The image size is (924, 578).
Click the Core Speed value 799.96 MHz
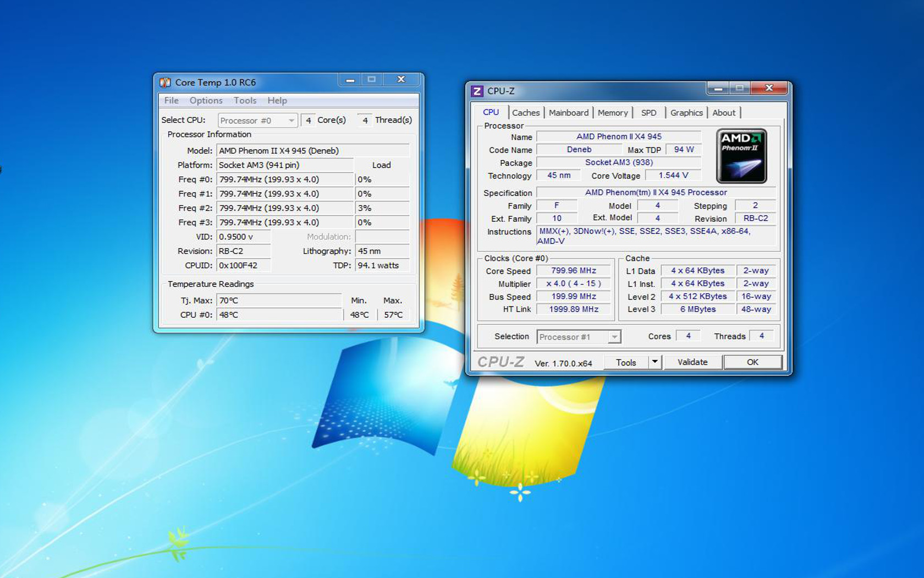[x=574, y=271]
